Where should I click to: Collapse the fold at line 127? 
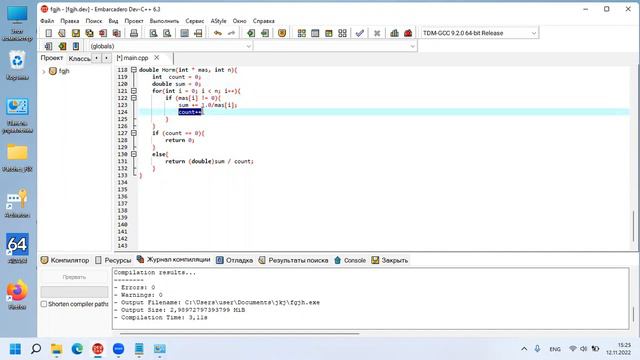[133, 133]
